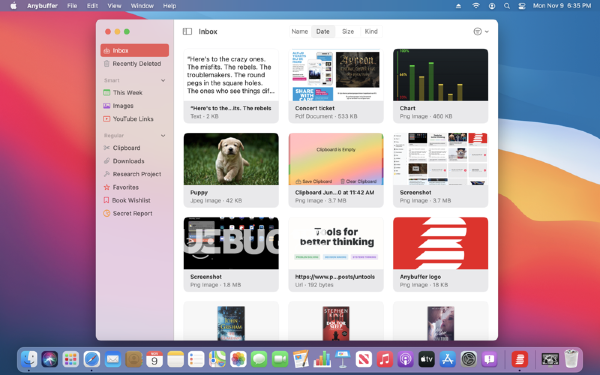Collapse the Smart section
Image resolution: width=600 pixels, height=375 pixels.
(163, 80)
